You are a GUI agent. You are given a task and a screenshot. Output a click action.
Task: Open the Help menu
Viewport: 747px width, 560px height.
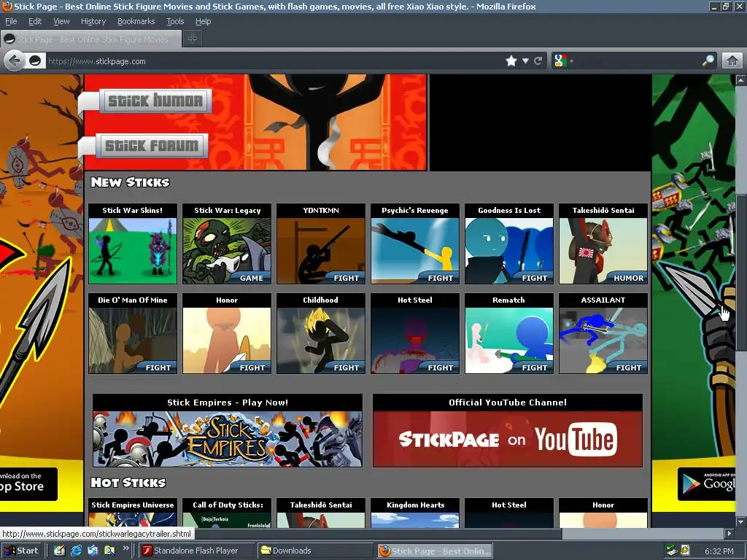203,21
